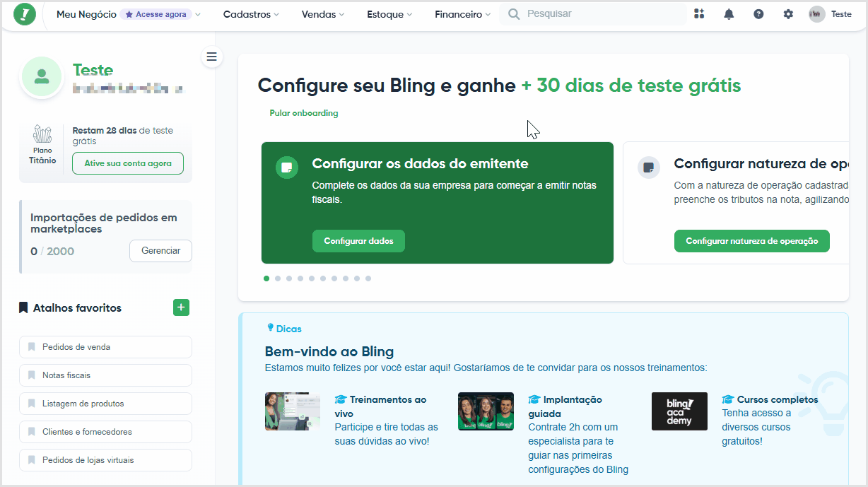Open the apps grid icon
868x487 pixels.
(699, 14)
